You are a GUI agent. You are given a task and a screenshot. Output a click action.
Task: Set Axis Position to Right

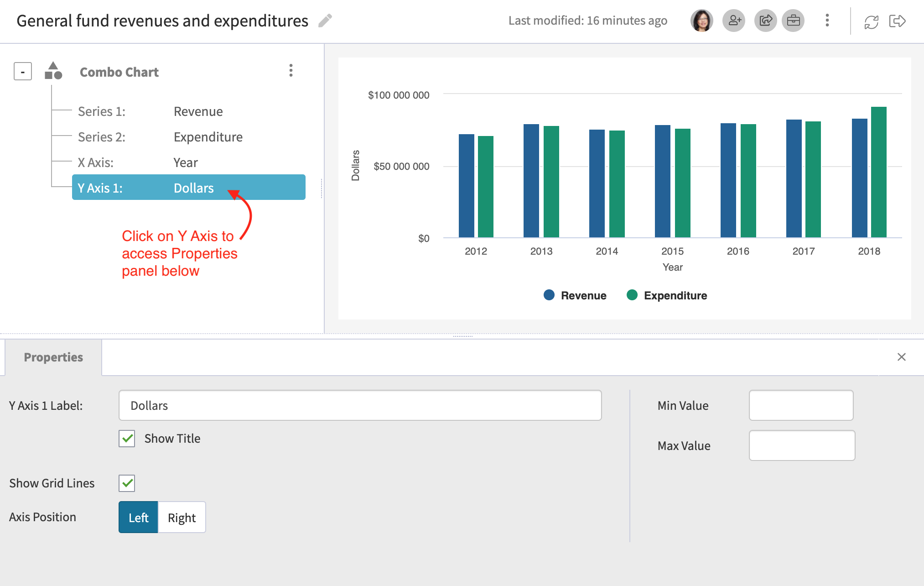coord(182,517)
